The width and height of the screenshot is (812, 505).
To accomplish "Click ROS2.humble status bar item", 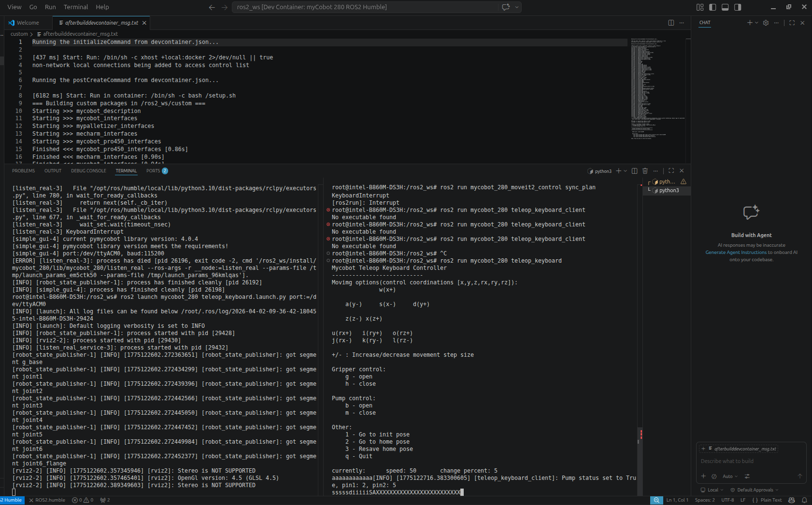I will (47, 500).
